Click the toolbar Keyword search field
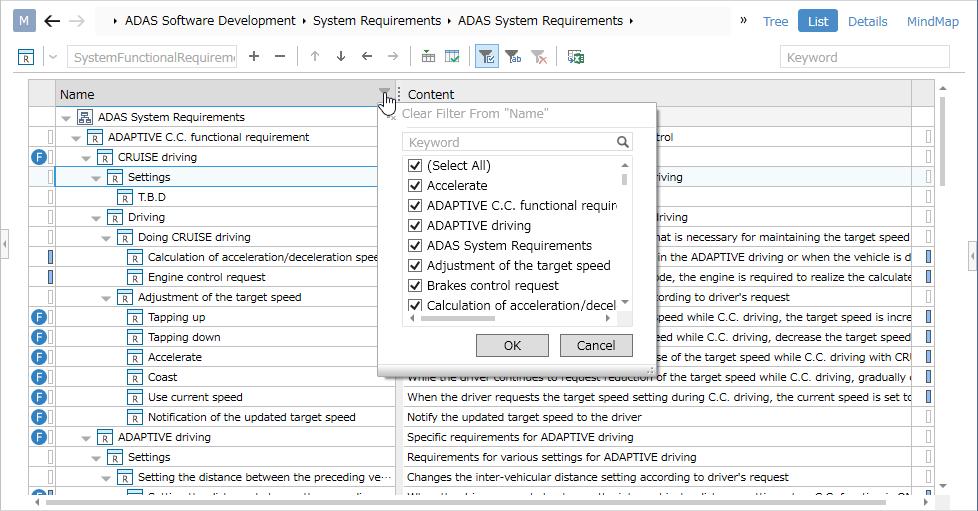 coord(864,57)
